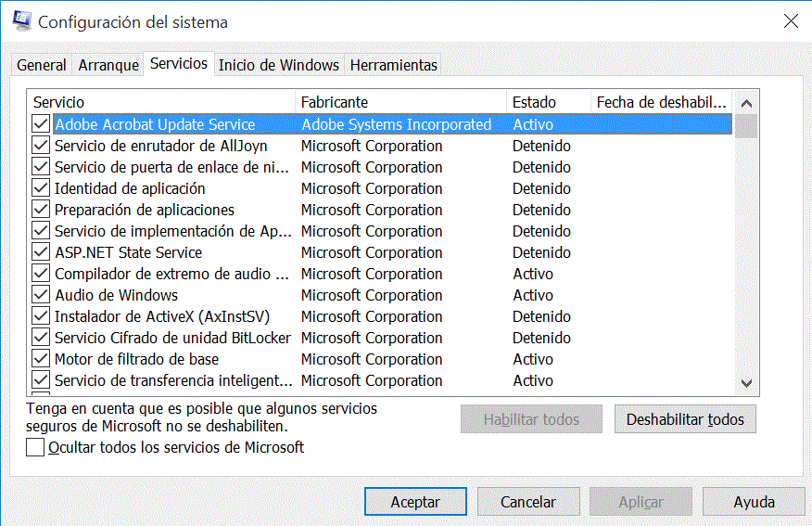Click the Cancelar button
The height and width of the screenshot is (526, 812).
528,502
